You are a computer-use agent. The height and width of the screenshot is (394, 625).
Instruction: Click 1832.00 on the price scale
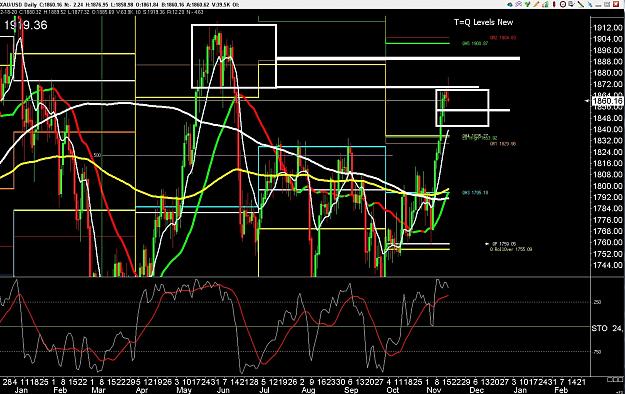coord(608,140)
